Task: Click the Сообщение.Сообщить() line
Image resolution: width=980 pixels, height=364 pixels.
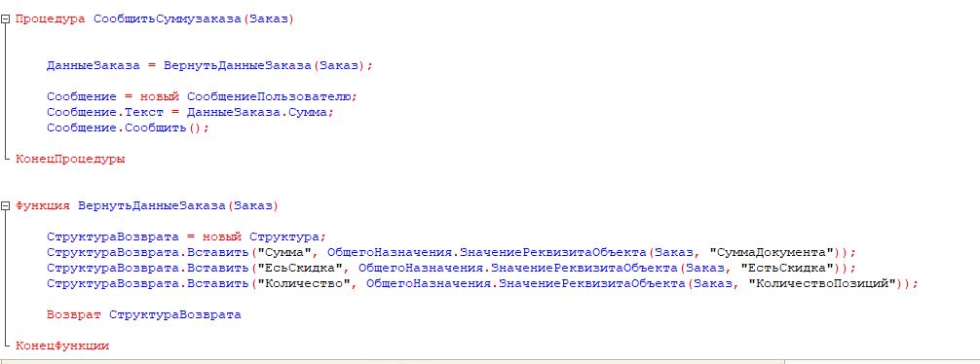Action: [129, 128]
